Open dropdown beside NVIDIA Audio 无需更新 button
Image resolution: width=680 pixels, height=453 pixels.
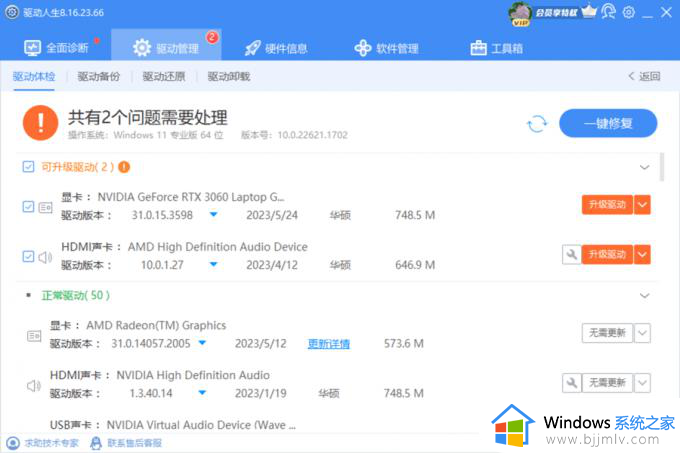point(642,383)
